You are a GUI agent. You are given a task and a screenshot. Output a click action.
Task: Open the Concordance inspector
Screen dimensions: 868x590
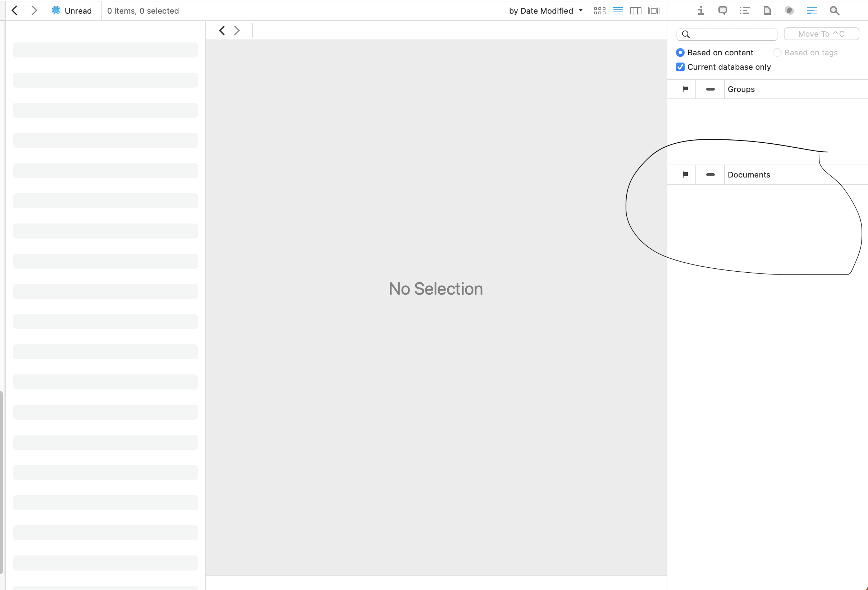coord(789,10)
